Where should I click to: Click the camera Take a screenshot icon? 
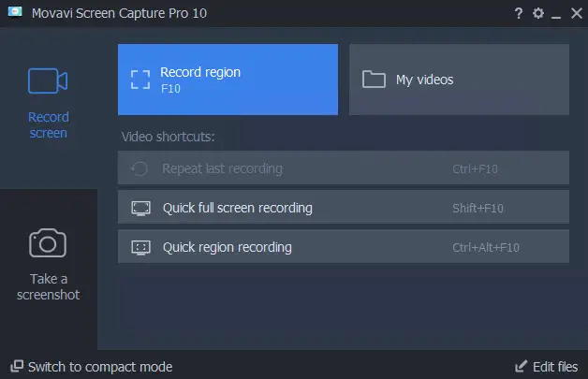[48, 243]
